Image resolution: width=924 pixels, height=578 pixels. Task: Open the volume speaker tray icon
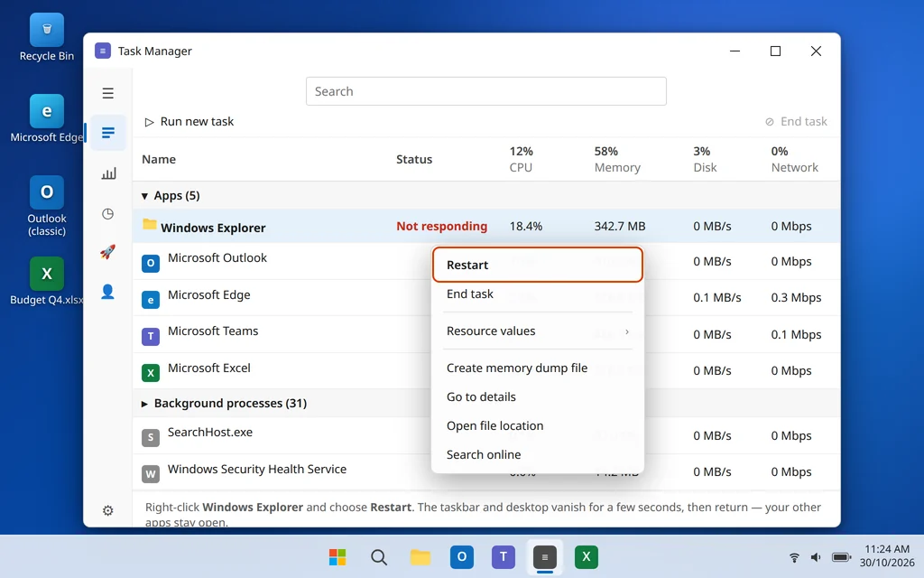tap(816, 557)
